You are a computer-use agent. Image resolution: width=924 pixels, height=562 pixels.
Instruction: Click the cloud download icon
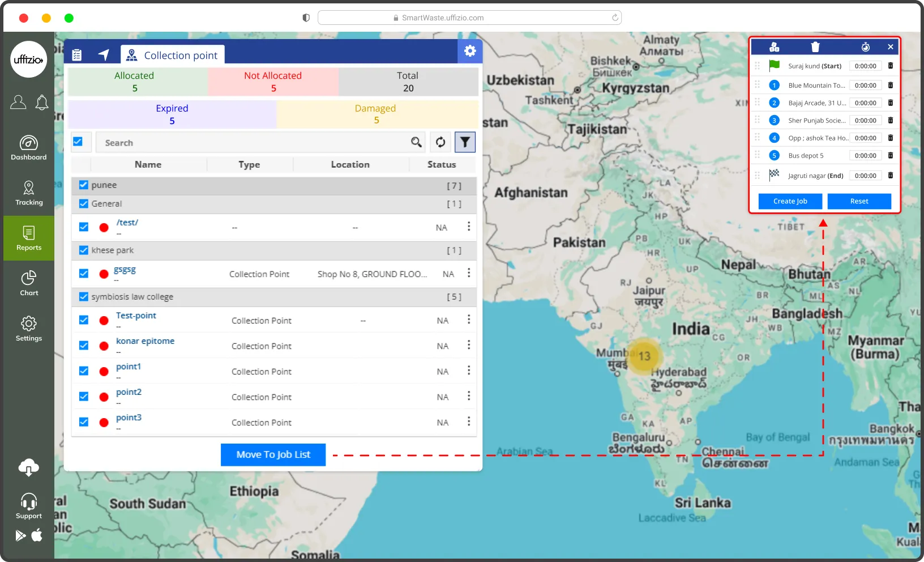[x=29, y=467]
